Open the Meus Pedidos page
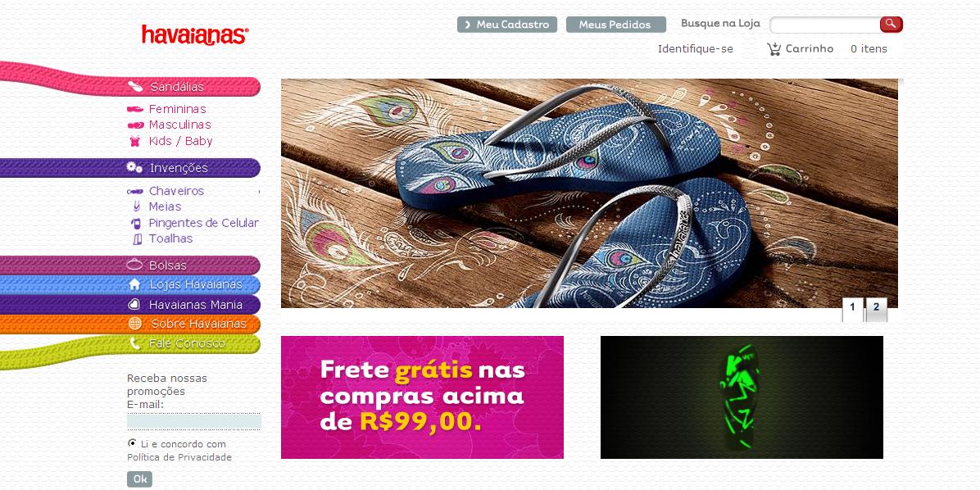This screenshot has width=980, height=490. tap(615, 25)
